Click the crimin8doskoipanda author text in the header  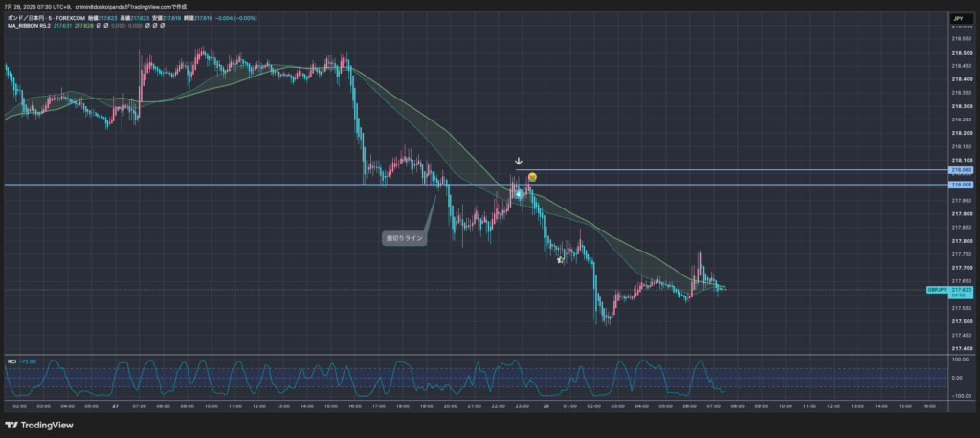pyautogui.click(x=100, y=7)
